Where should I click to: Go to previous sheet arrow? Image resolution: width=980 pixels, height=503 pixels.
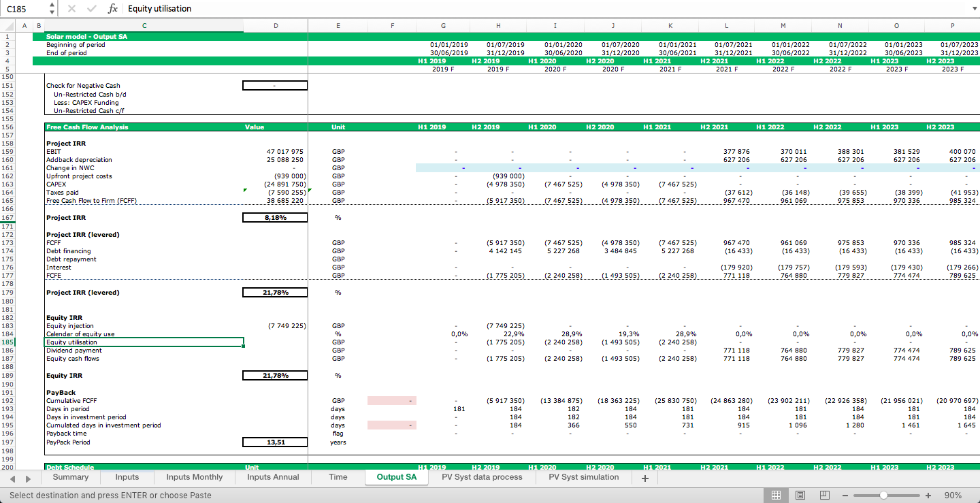tap(12, 478)
